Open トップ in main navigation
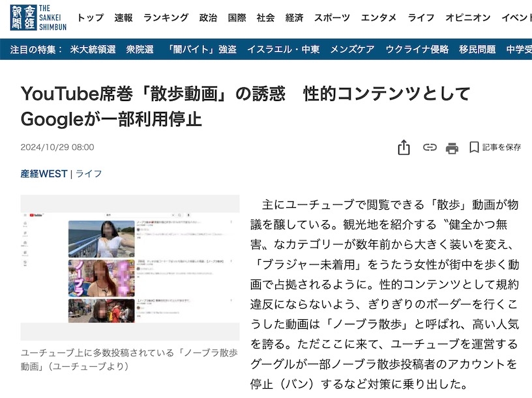 (90, 18)
